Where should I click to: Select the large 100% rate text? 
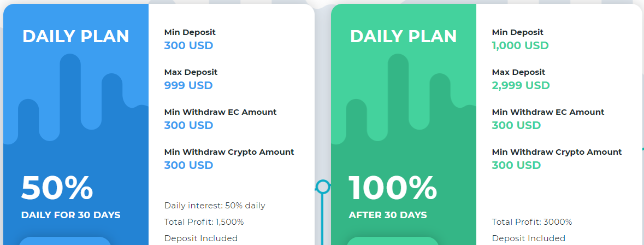393,188
